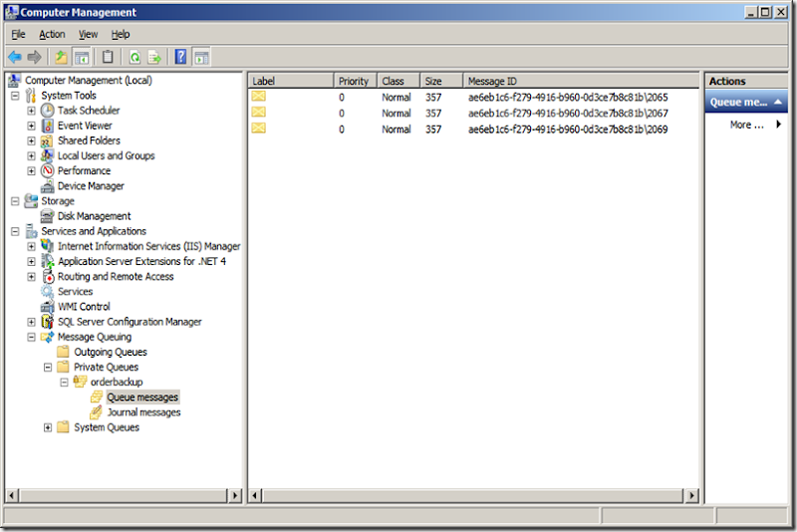Screen dimensions: 797x532
Task: Collapse the Private Queues node
Action: click(x=48, y=367)
